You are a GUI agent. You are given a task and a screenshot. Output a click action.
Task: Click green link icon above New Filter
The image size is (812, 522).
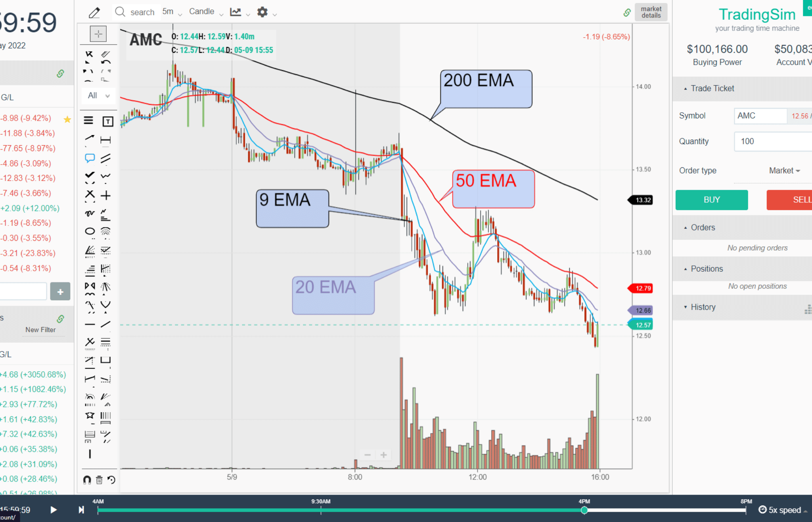[60, 319]
